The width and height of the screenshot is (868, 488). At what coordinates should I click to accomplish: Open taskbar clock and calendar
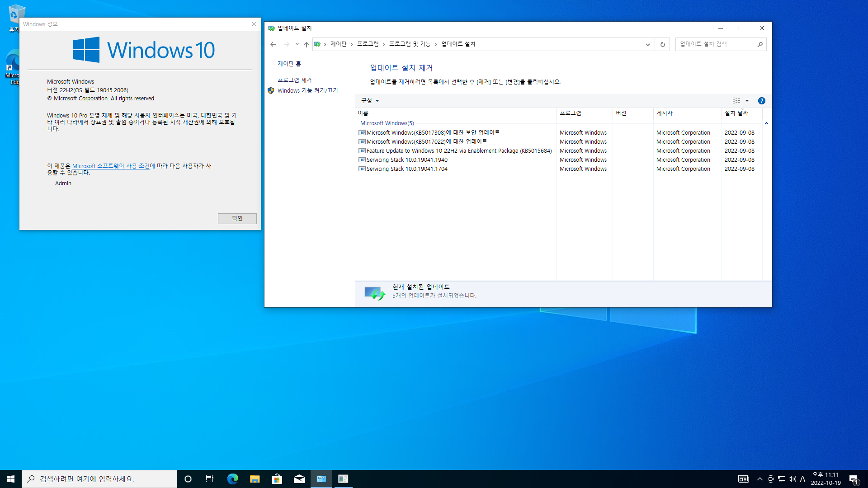(x=826, y=479)
